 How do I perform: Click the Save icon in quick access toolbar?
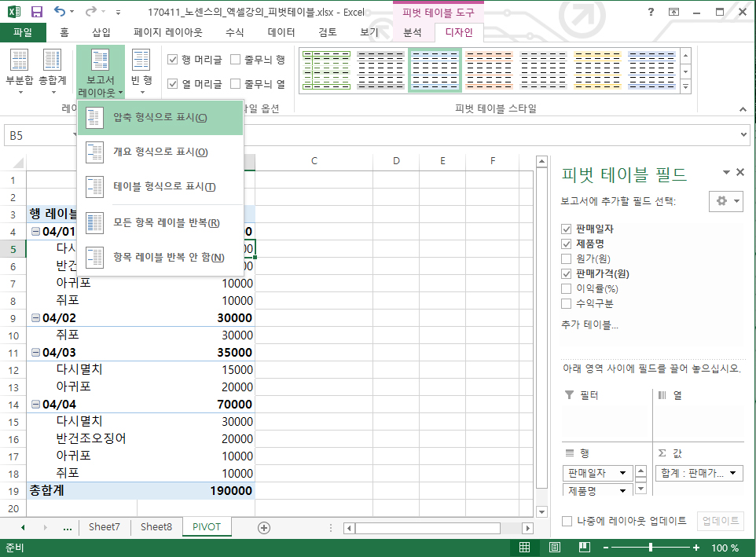[x=37, y=12]
